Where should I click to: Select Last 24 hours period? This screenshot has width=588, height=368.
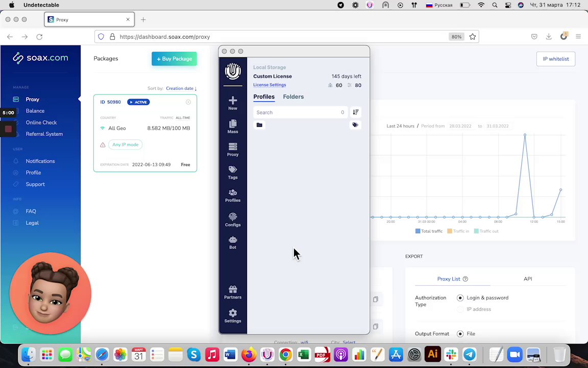click(400, 126)
